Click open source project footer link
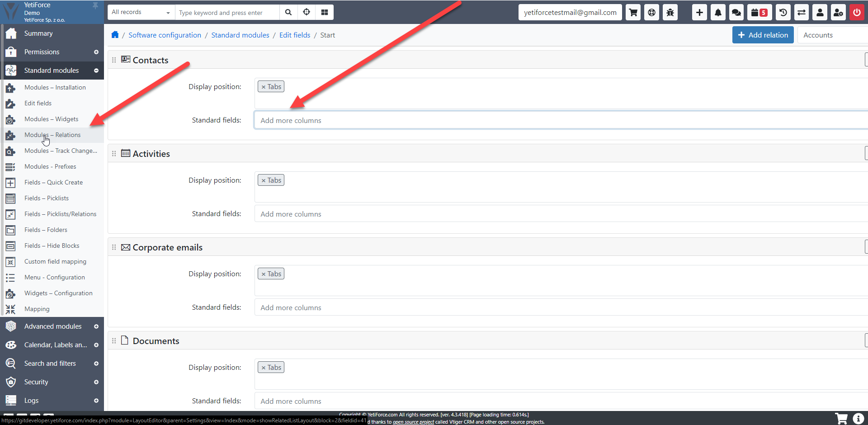This screenshot has width=868, height=425. click(x=413, y=422)
